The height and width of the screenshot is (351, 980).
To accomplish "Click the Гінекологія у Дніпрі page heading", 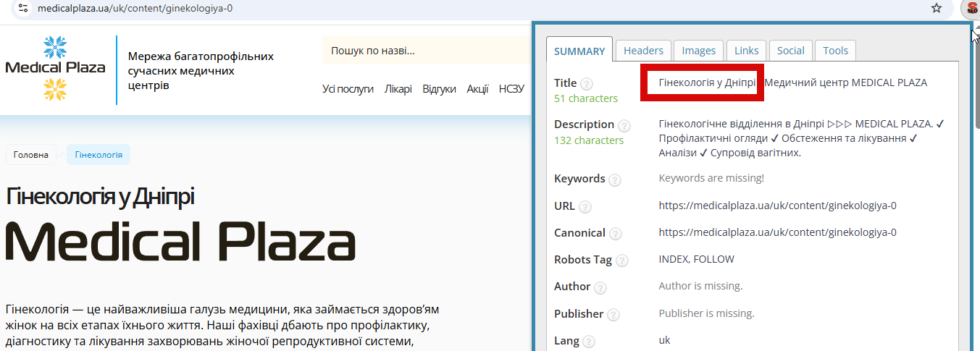I will point(100,196).
